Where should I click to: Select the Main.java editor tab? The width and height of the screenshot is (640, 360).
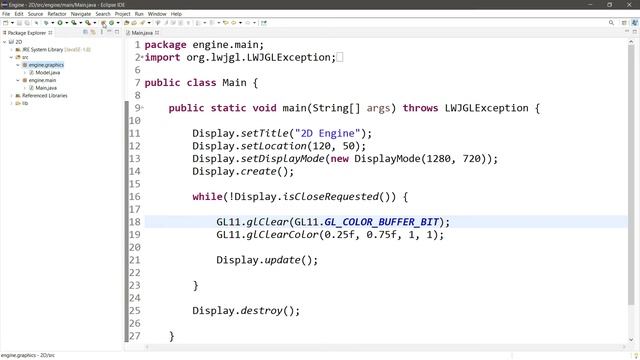point(142,33)
